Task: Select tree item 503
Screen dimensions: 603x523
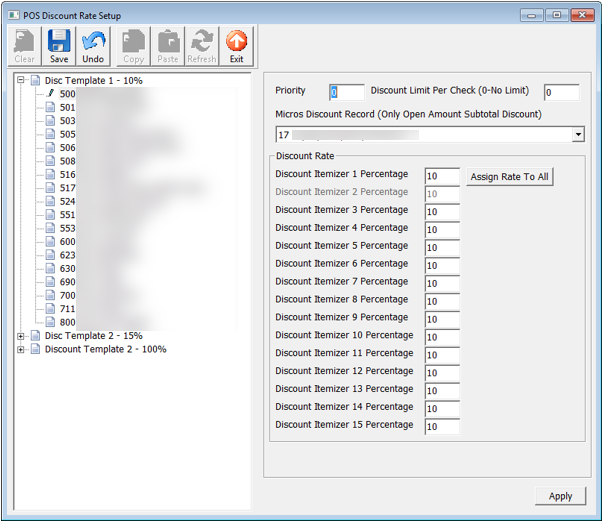Action: point(67,121)
